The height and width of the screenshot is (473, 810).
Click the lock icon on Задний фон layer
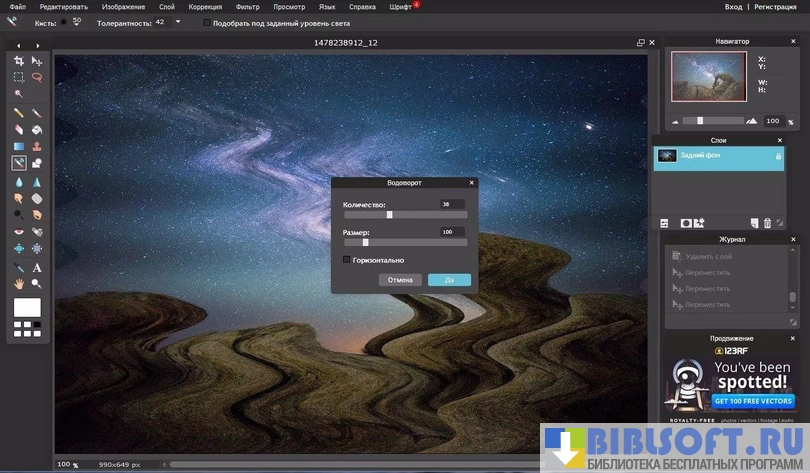pyautogui.click(x=778, y=157)
